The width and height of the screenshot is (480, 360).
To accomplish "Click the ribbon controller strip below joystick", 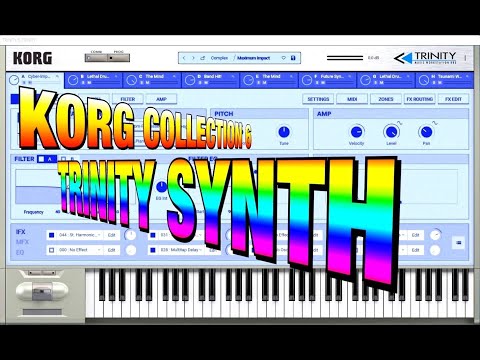I will point(42,312).
